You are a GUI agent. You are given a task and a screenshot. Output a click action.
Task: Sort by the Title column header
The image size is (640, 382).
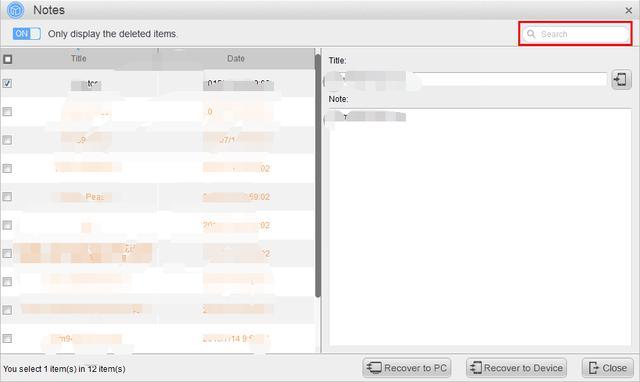tap(78, 58)
